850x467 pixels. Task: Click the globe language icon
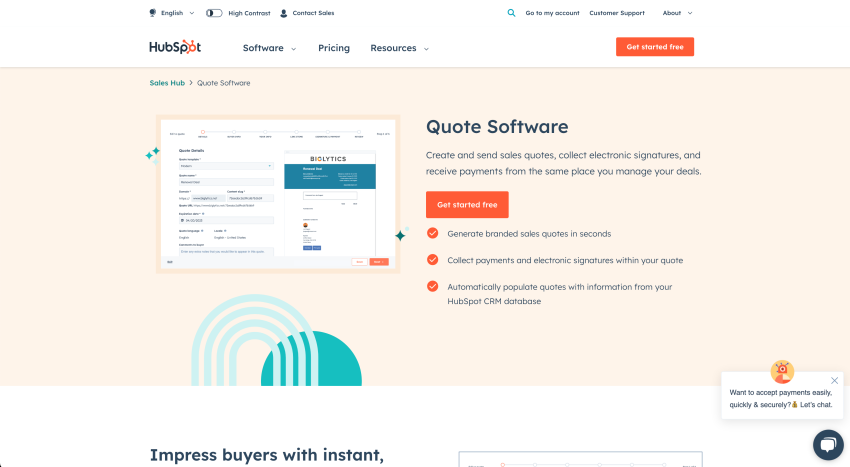click(x=153, y=13)
